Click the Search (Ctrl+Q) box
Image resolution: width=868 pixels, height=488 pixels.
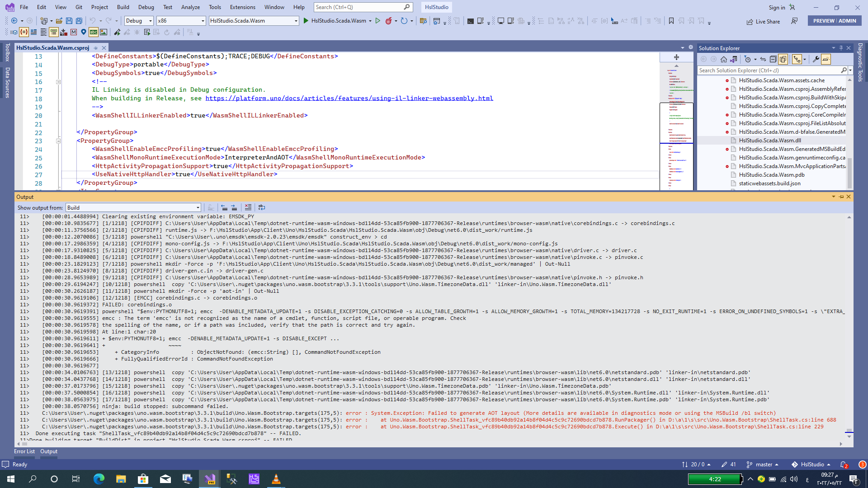click(363, 7)
